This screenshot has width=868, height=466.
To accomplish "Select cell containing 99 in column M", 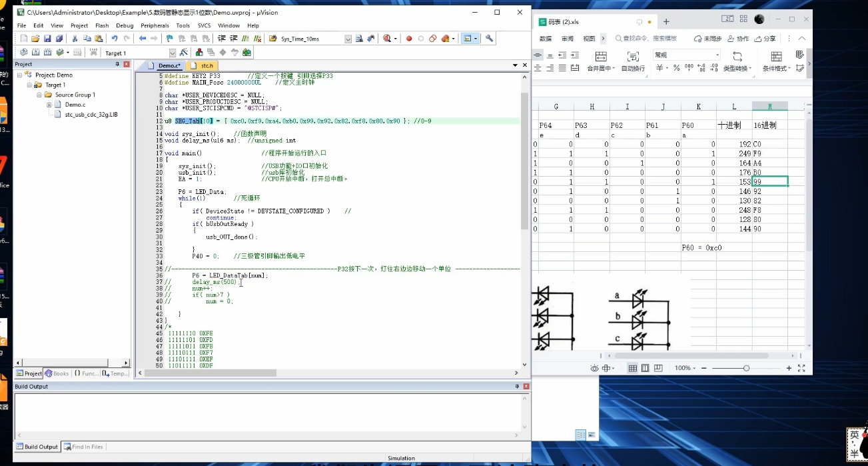I will click(770, 181).
